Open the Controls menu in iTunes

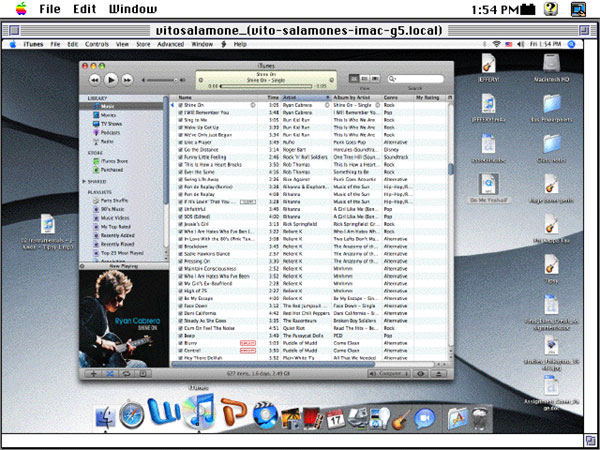(x=97, y=45)
